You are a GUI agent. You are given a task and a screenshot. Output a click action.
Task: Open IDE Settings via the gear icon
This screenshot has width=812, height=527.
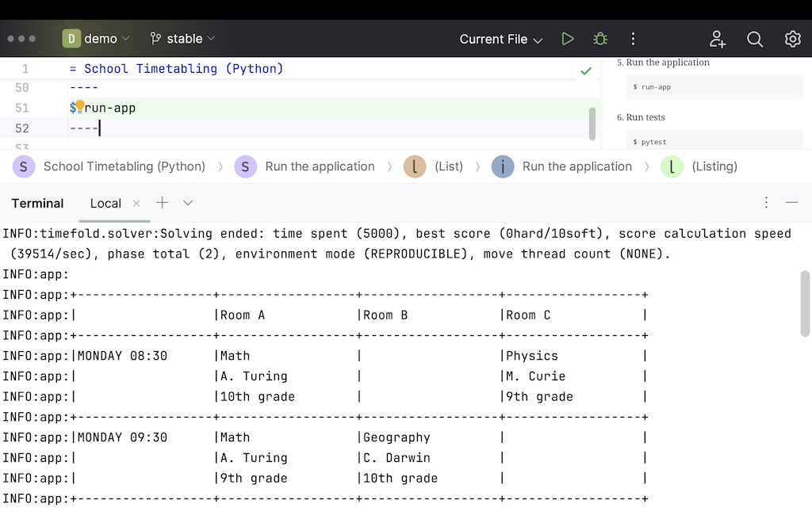(792, 38)
